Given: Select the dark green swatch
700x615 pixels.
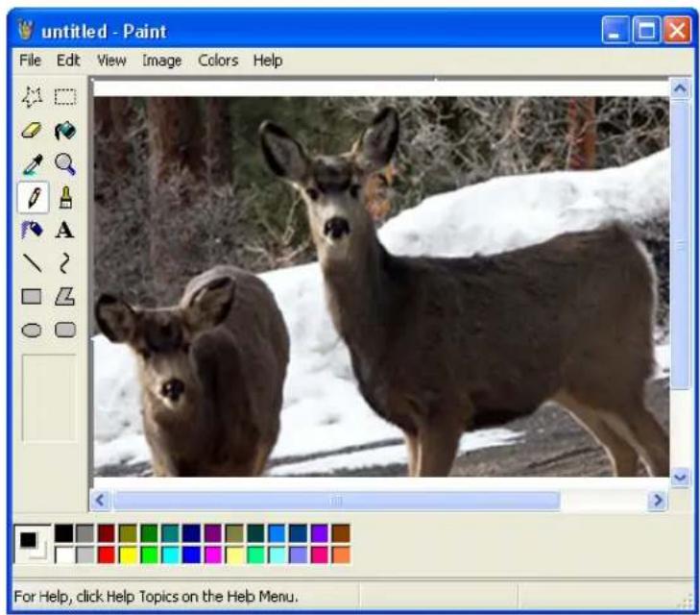Looking at the screenshot, I should (149, 533).
